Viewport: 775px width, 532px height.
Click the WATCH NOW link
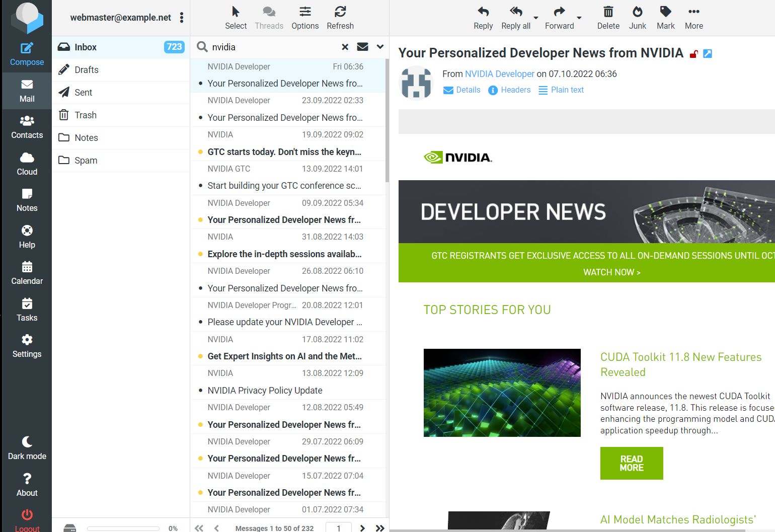[x=611, y=272]
